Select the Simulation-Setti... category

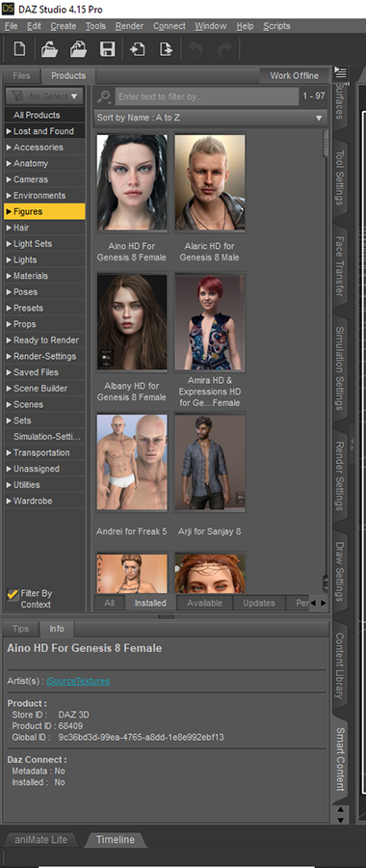(44, 437)
